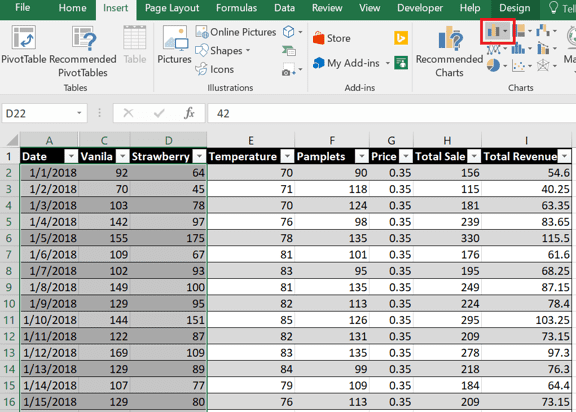Screen dimensions: 576x412
Task: Select the Strawberry cell with 151
Action: [x=168, y=320]
